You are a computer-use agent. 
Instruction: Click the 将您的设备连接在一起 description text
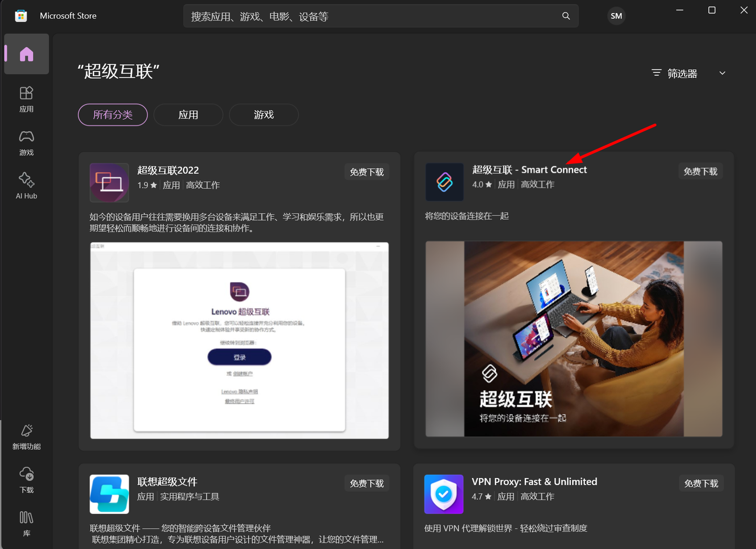click(467, 216)
